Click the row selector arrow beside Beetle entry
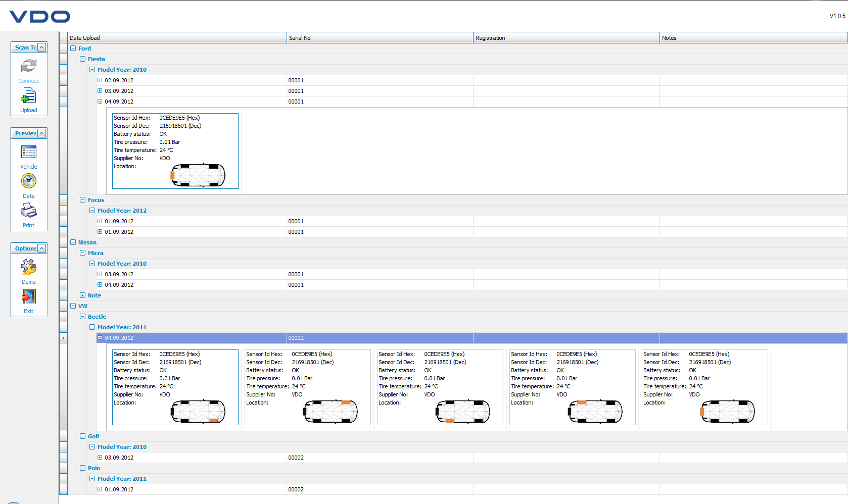 coord(63,338)
